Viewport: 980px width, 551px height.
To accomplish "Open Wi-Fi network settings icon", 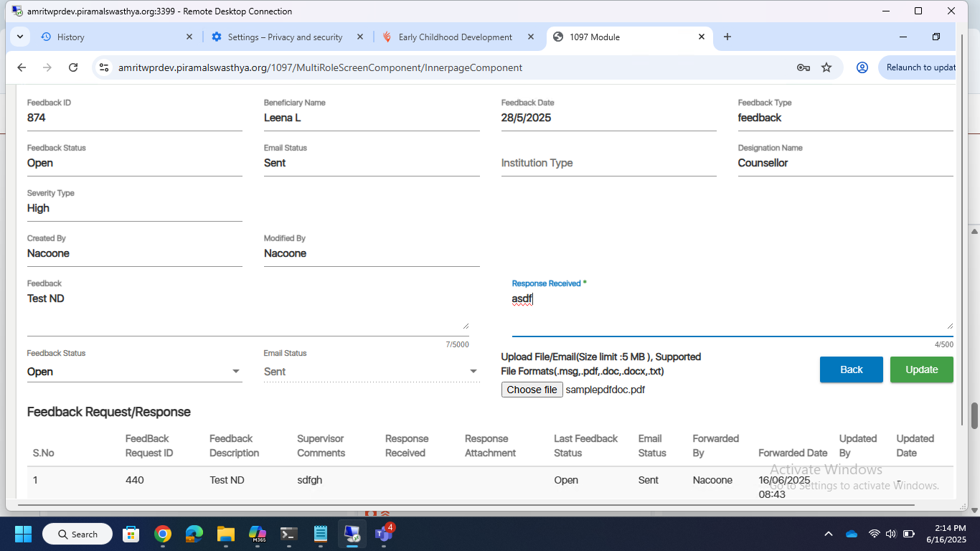I will (874, 534).
